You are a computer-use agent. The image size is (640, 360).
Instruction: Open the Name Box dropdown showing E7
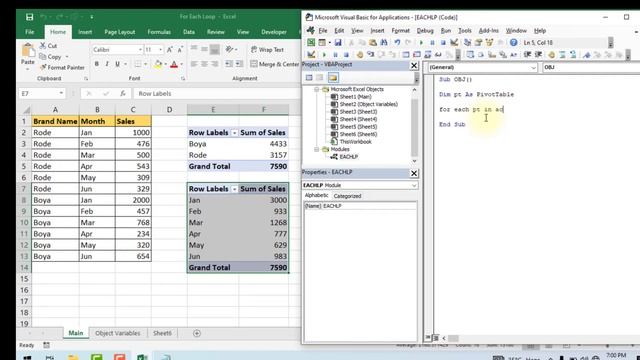point(61,93)
